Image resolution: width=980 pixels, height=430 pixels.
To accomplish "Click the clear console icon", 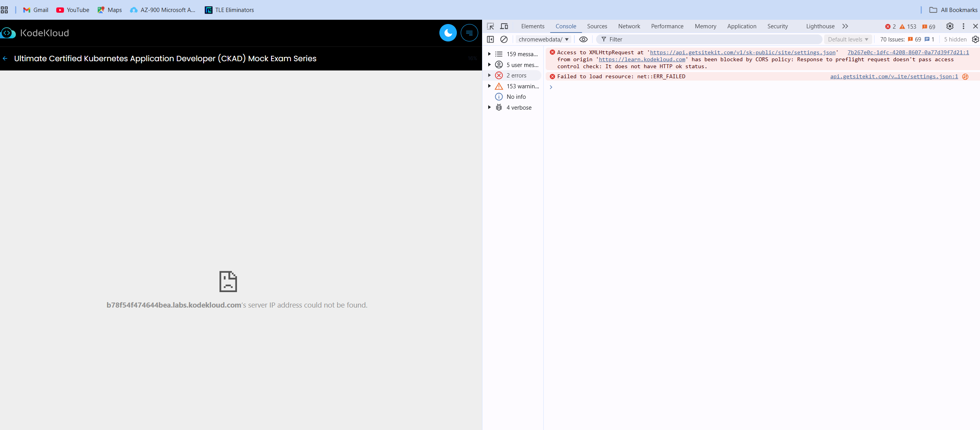I will click(x=504, y=40).
